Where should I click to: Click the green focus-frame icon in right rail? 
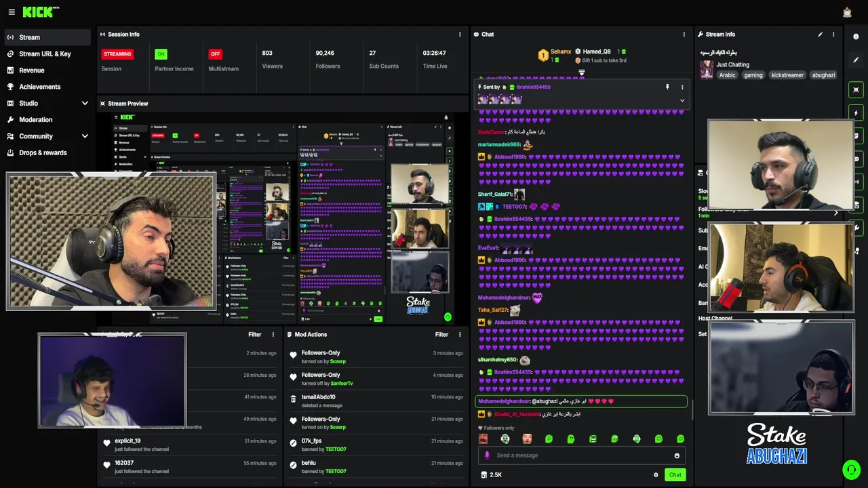pyautogui.click(x=856, y=89)
